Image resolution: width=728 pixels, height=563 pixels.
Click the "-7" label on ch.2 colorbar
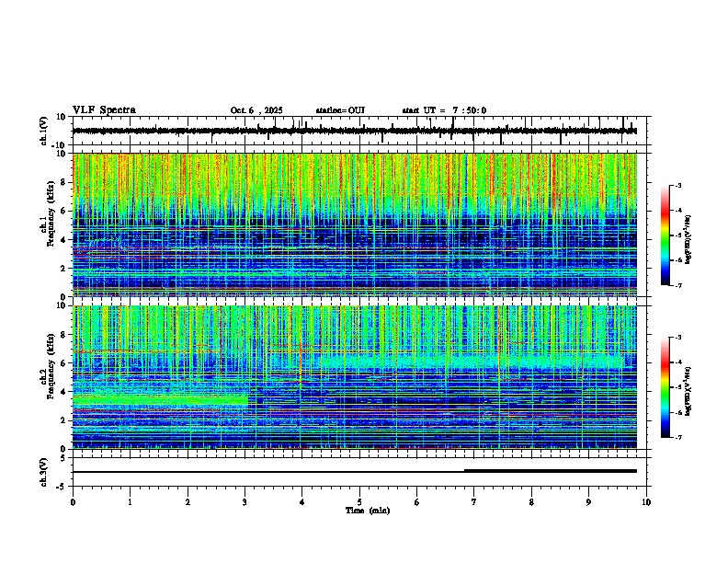click(677, 437)
